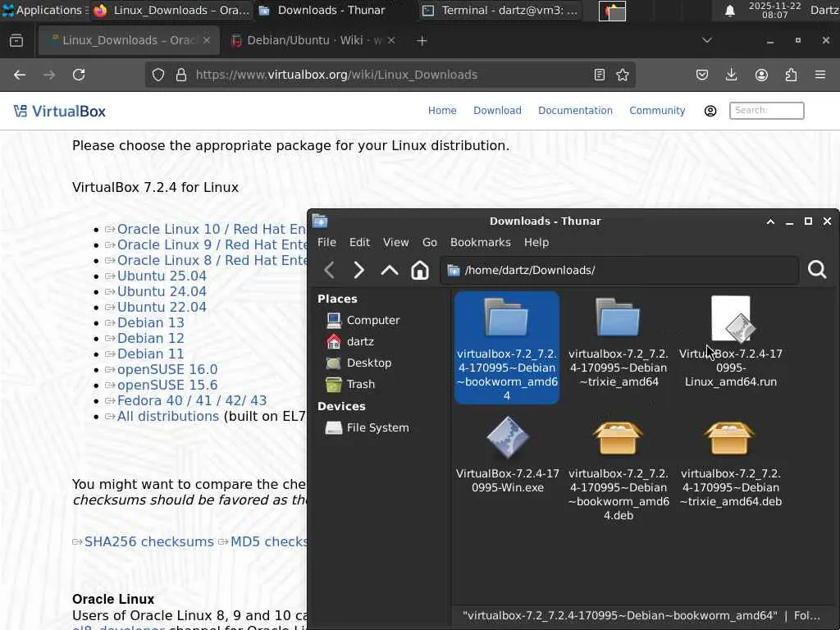Screen dimensions: 840x630
Task: Reload the Firefox page
Action: pyautogui.click(x=79, y=75)
